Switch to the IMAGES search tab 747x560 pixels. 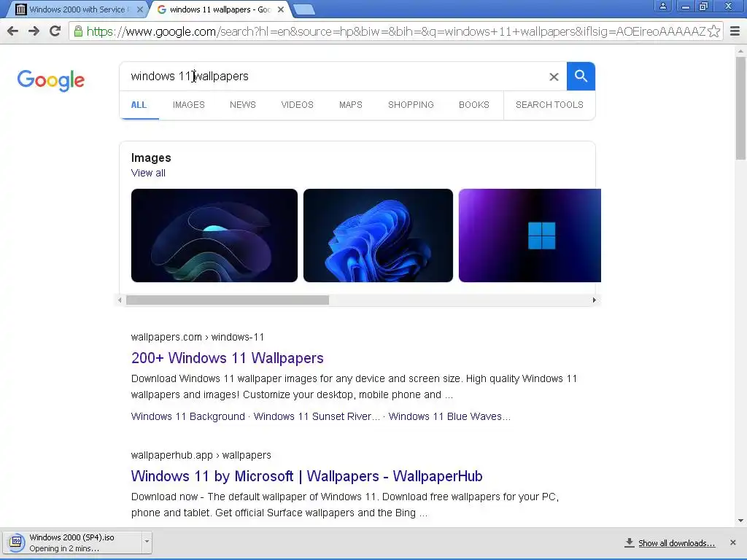point(189,105)
